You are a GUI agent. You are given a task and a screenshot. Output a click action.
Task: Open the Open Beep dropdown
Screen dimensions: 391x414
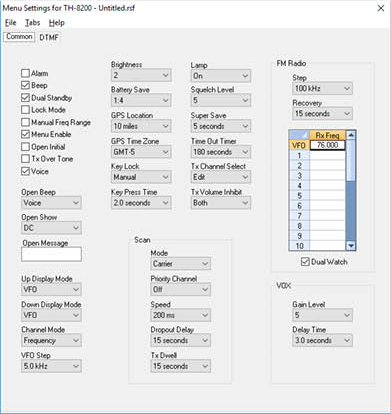[x=51, y=203]
